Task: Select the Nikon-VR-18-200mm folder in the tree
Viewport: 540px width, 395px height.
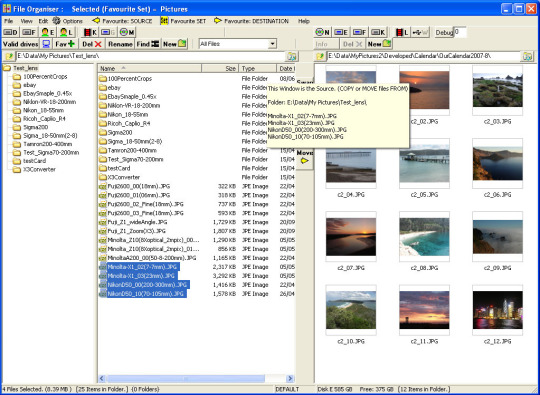Action: [49, 102]
